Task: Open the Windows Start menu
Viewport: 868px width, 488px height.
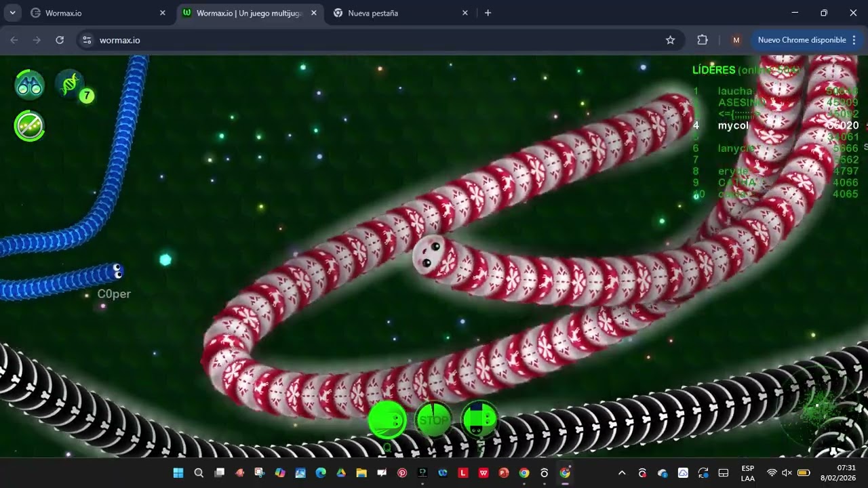Action: pos(178,473)
